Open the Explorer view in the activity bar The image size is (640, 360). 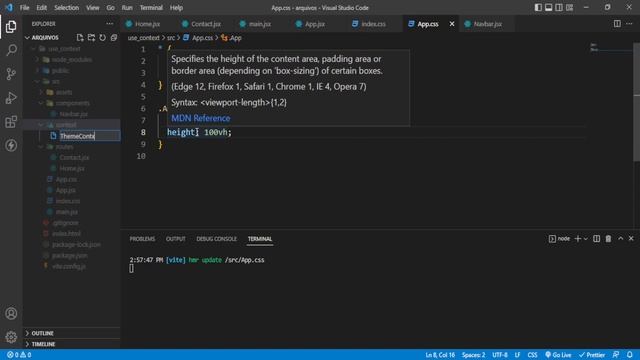click(11, 27)
